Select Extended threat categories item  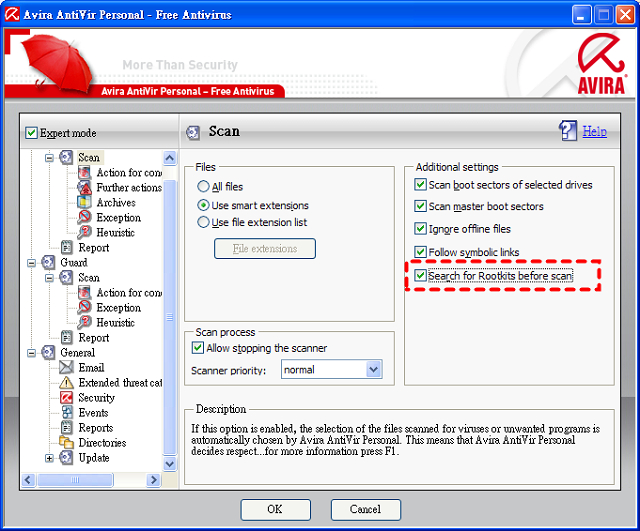(x=120, y=383)
